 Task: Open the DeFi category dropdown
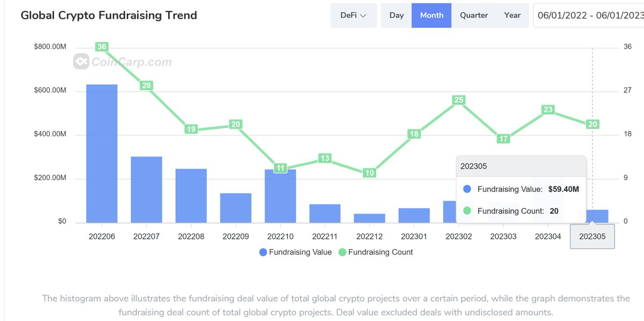(x=353, y=15)
